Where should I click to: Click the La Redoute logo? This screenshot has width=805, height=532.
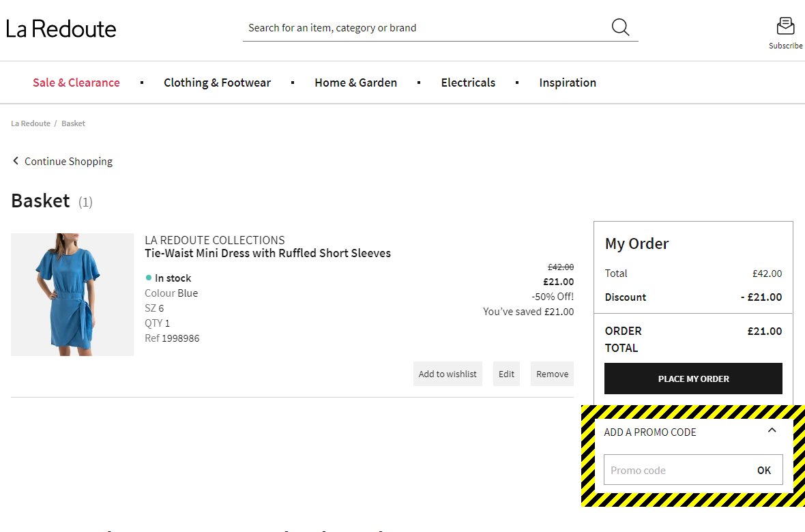click(61, 29)
